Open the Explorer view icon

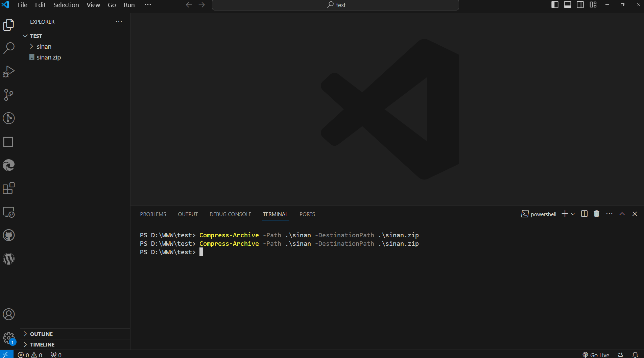[8, 24]
